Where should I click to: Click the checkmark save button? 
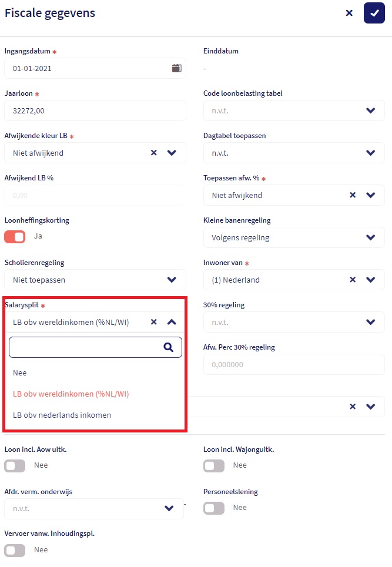(x=374, y=13)
